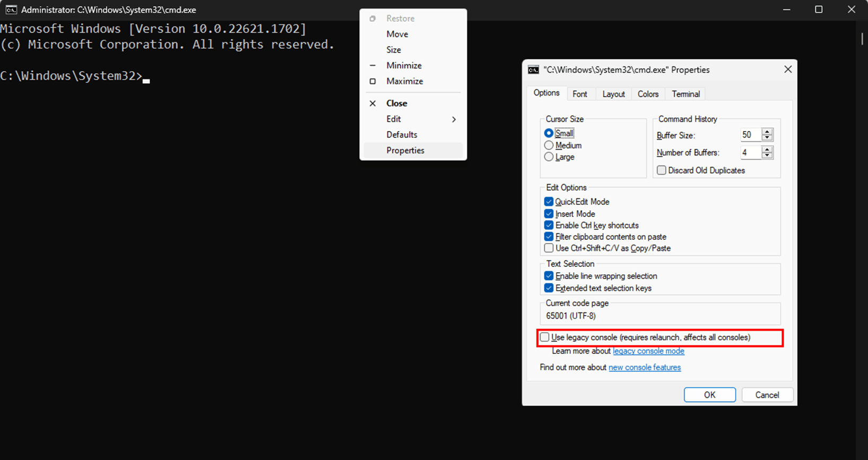Switch to the Font tab
Image resolution: width=868 pixels, height=460 pixels.
point(580,94)
